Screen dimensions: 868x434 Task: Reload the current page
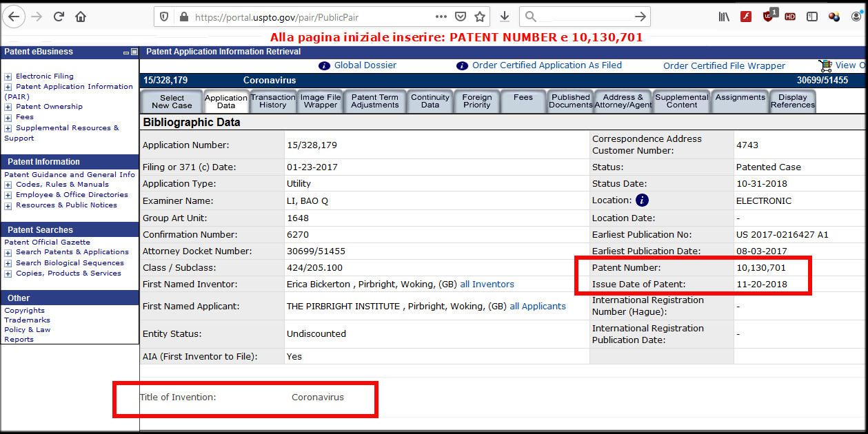click(59, 17)
